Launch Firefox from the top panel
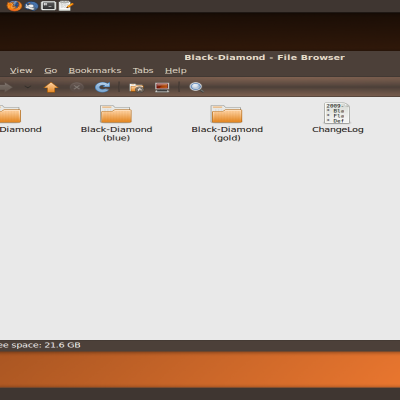The height and width of the screenshot is (400, 400). tap(14, 6)
